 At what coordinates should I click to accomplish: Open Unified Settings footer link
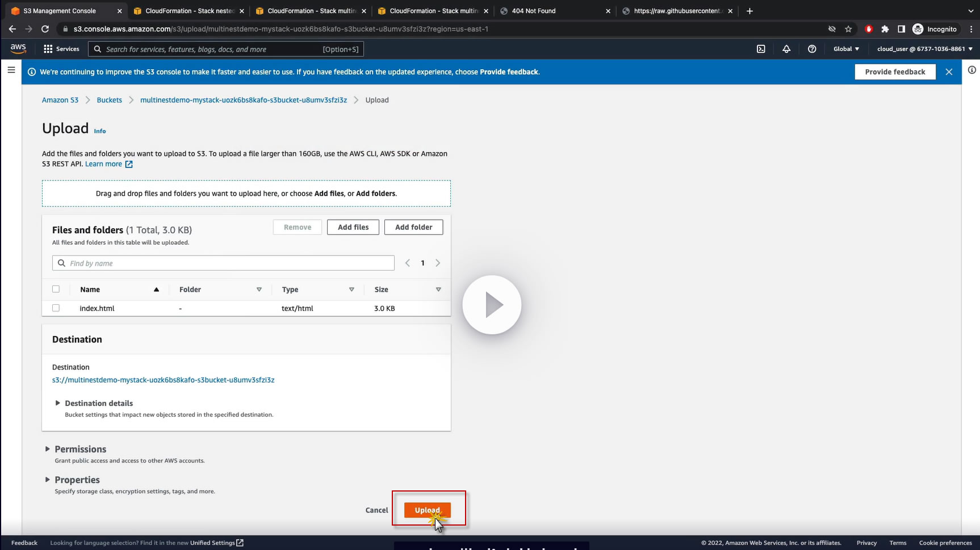point(217,543)
